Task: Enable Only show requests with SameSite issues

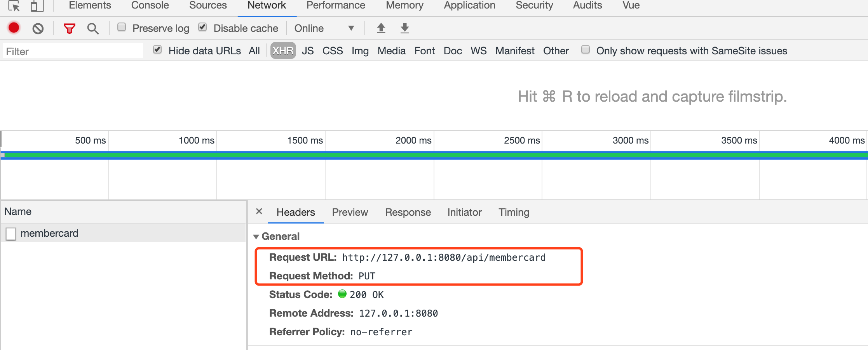Action: [586, 50]
